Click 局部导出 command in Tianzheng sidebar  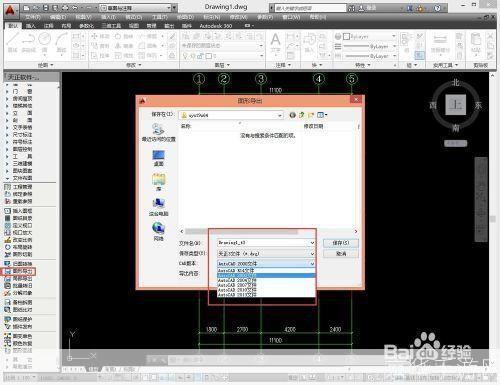point(19,278)
